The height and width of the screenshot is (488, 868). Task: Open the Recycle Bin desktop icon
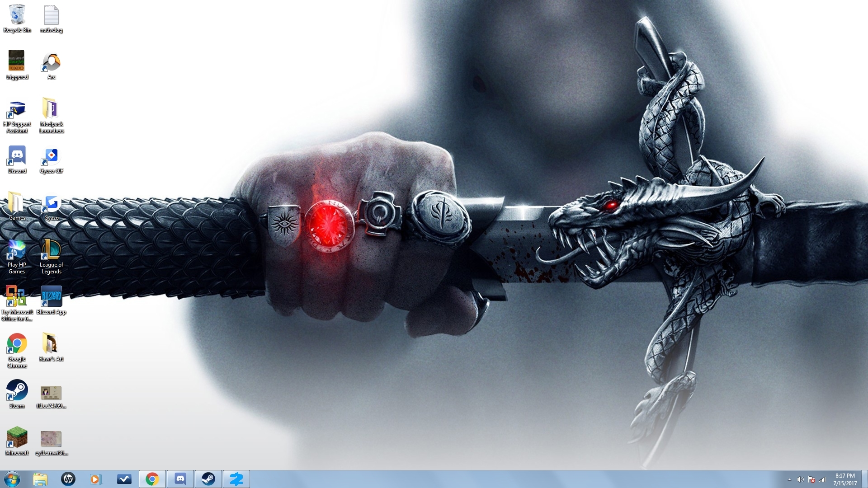(17, 15)
